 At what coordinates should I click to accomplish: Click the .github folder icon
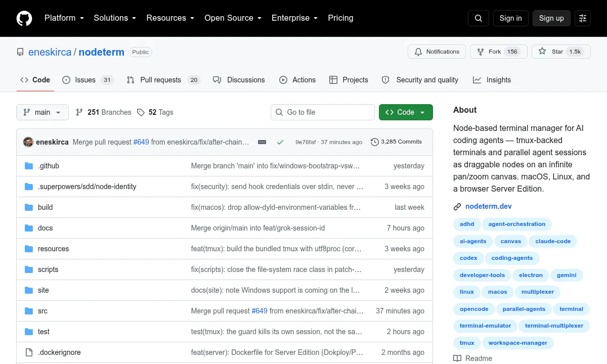coord(29,166)
